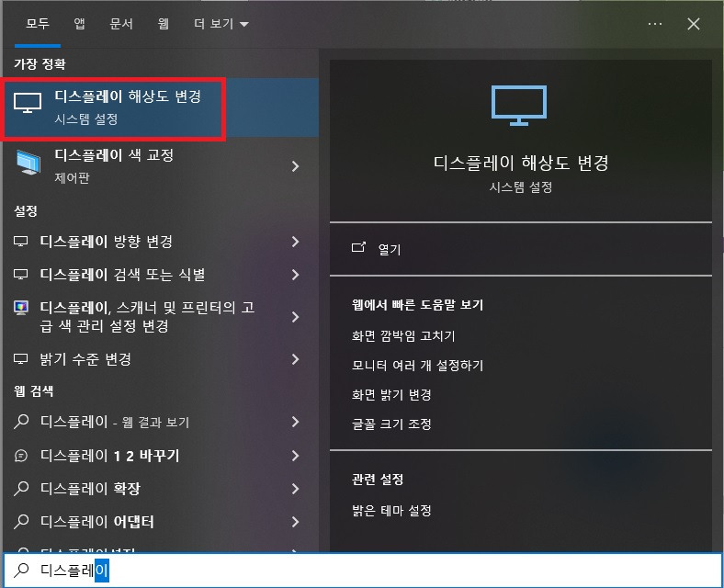Click search icon beside 디스플레이 어댑터
The image size is (724, 588).
(x=21, y=522)
